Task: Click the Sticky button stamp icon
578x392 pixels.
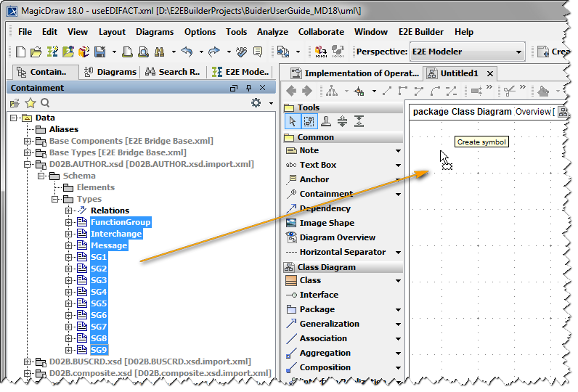Action: [326, 122]
